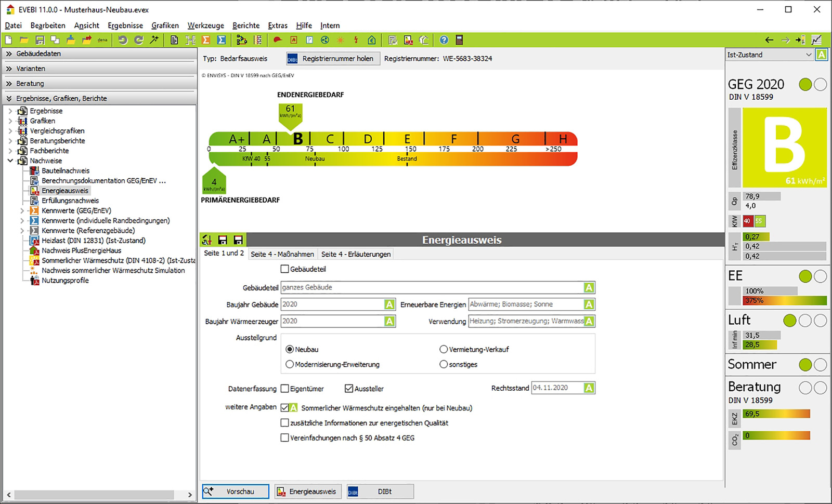832x504 pixels.
Task: Click the blue help question mark icon
Action: tap(444, 40)
